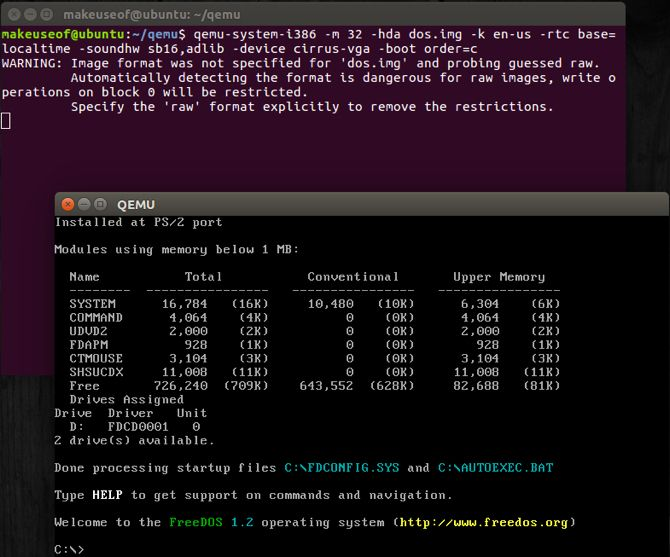Click the 'FDCD0001' driver name
The width and height of the screenshot is (670, 557).
tap(138, 427)
